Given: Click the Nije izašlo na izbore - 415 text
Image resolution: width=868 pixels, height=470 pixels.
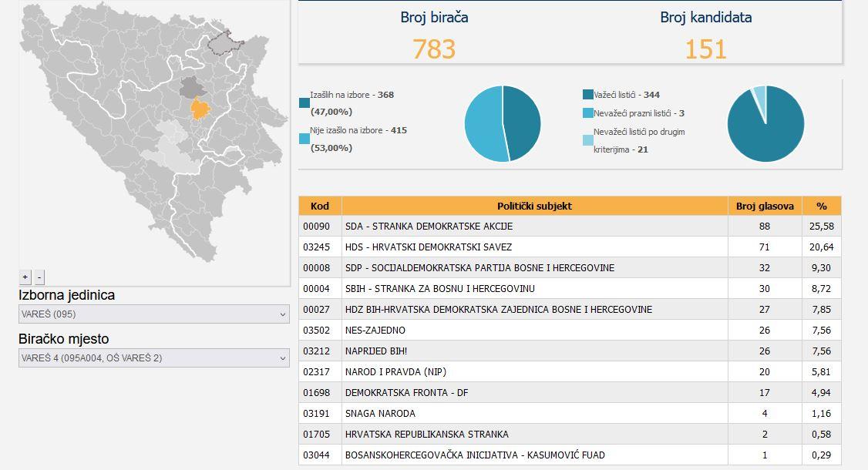Looking at the screenshot, I should tap(358, 130).
